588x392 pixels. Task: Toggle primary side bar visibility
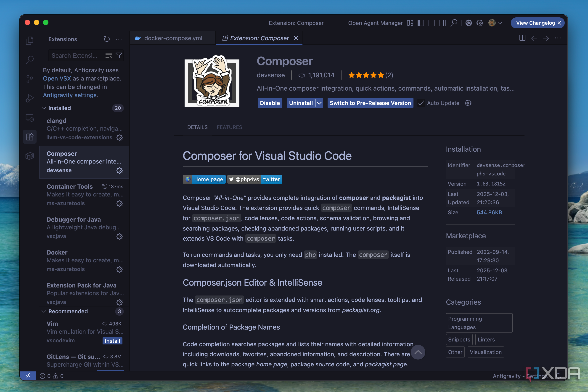421,23
